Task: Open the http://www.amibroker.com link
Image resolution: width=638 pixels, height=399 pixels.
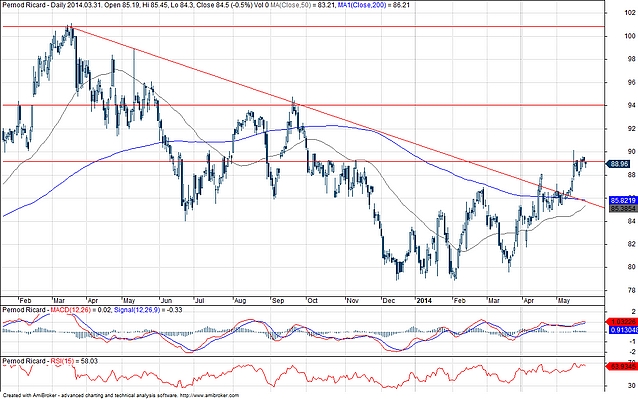Action: (209, 395)
